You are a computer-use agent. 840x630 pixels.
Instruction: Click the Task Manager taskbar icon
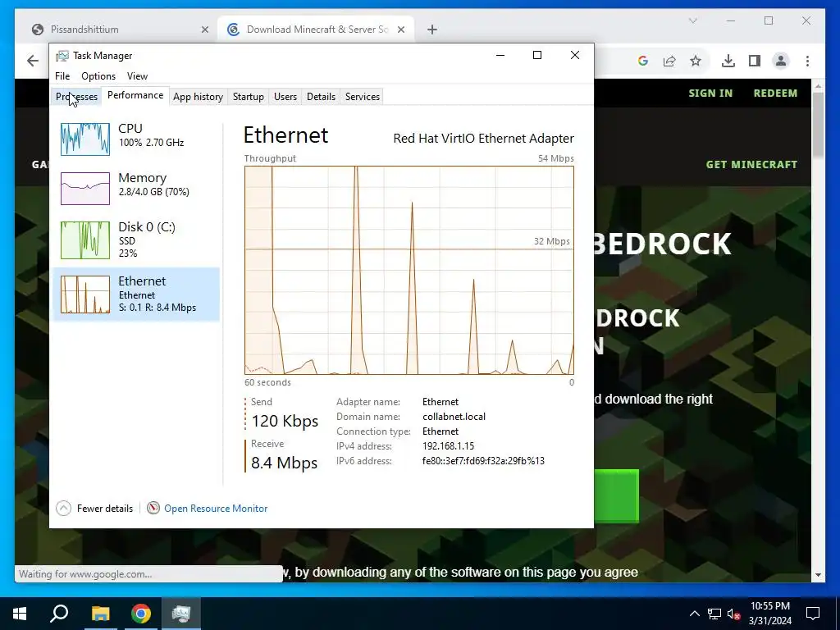[x=181, y=614]
